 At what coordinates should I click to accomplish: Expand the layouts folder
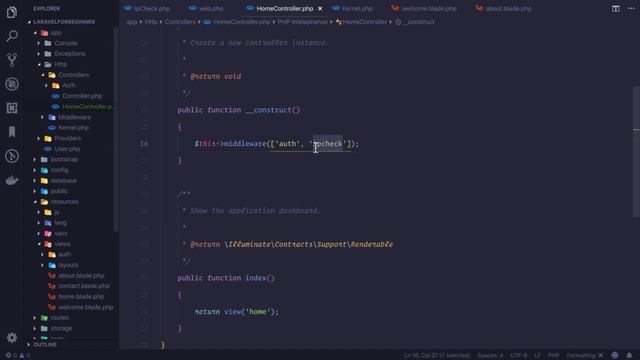68,265
